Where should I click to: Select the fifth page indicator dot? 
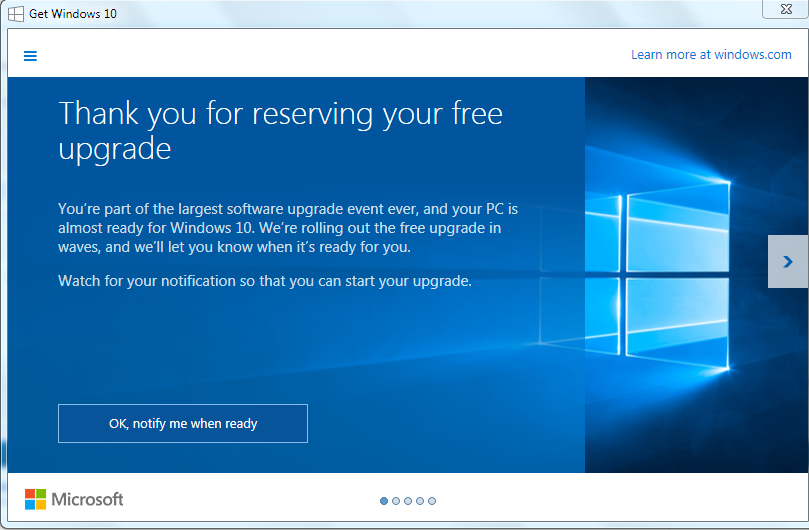point(432,501)
